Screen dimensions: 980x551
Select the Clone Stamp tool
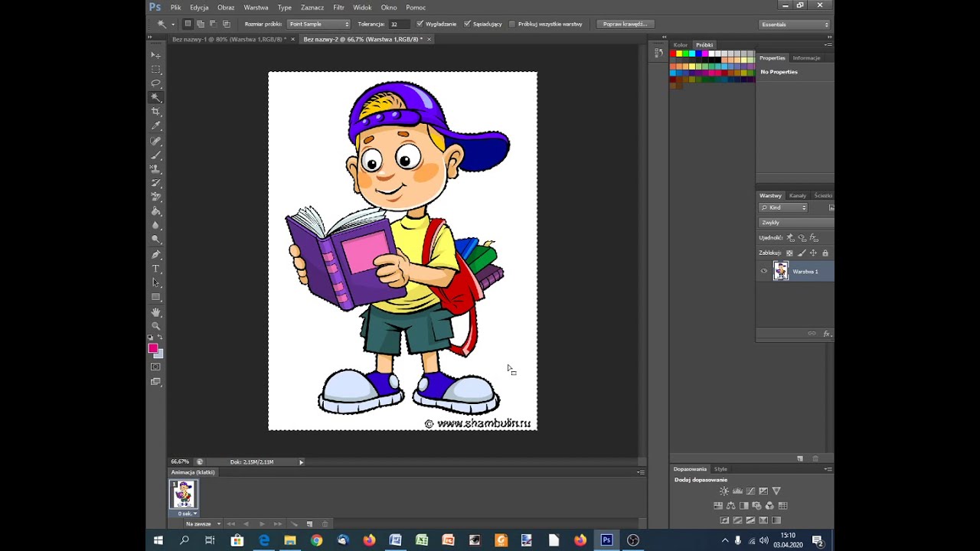[155, 169]
